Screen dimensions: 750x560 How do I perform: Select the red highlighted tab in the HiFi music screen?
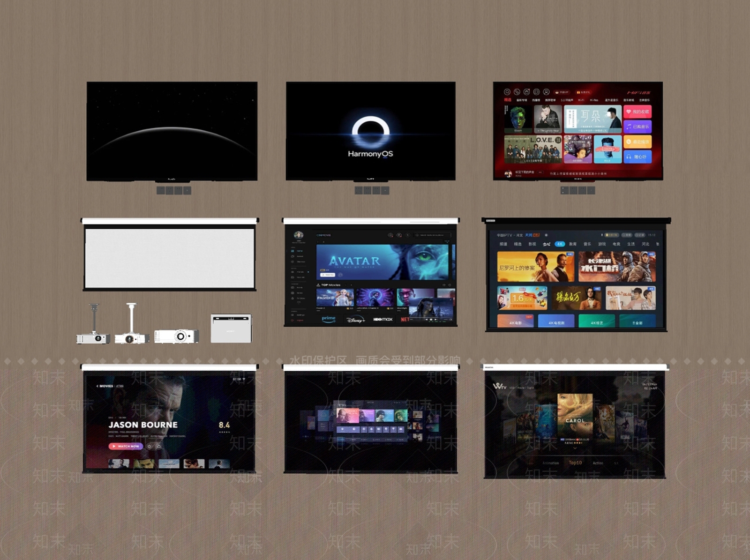click(x=508, y=100)
